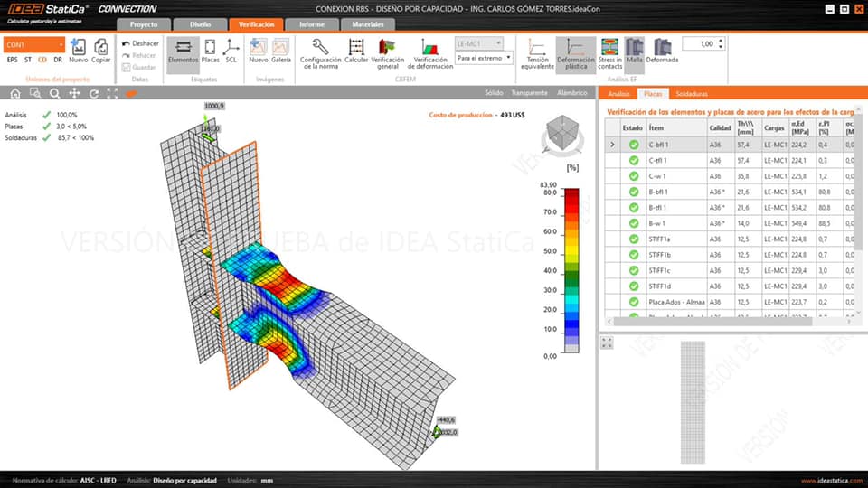Image resolution: width=868 pixels, height=488 pixels.
Task: Show Stress in contacts
Action: (x=609, y=53)
